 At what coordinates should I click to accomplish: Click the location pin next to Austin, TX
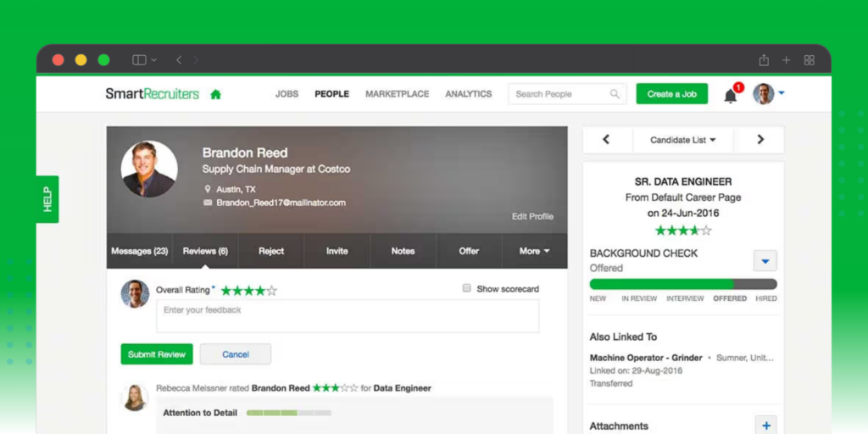pyautogui.click(x=208, y=189)
